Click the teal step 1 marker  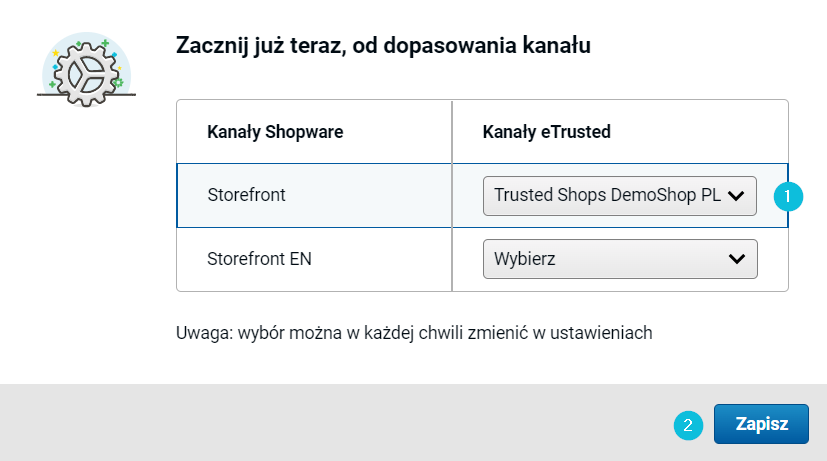(x=788, y=196)
